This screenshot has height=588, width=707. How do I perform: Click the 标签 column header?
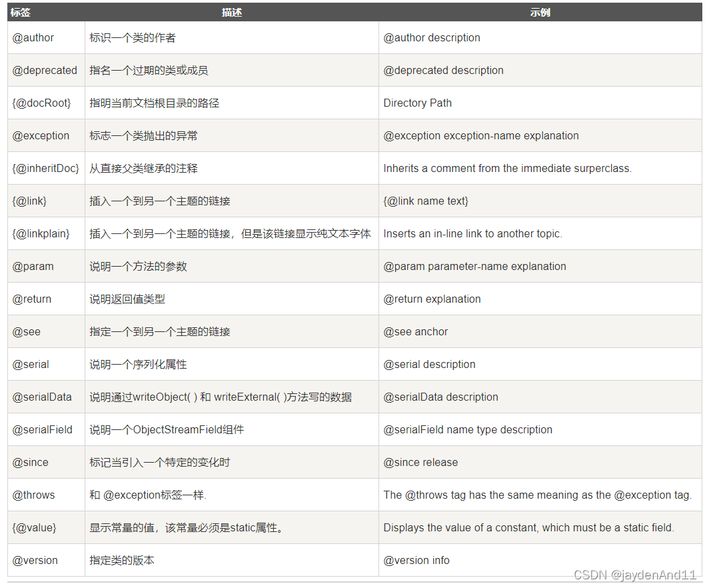tap(21, 13)
